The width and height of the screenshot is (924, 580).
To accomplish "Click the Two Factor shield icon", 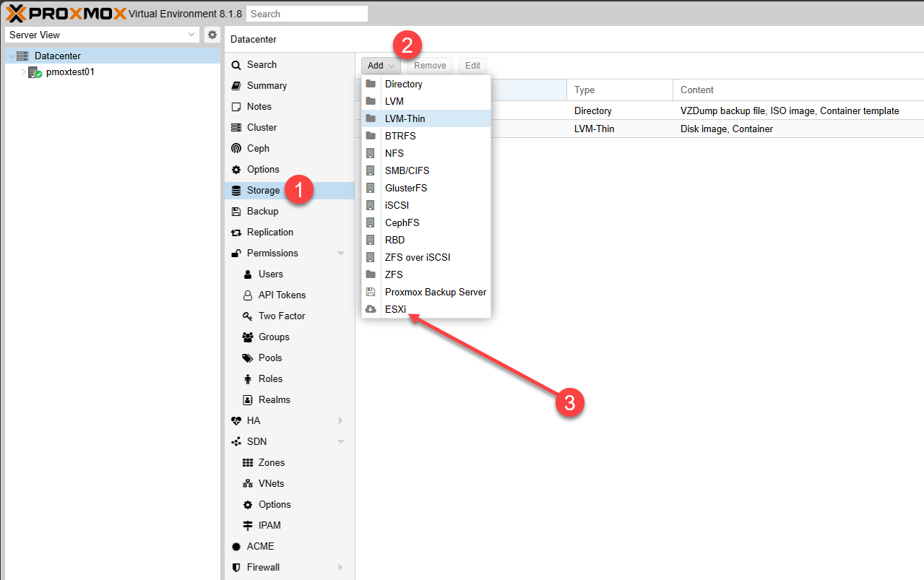I will [249, 316].
